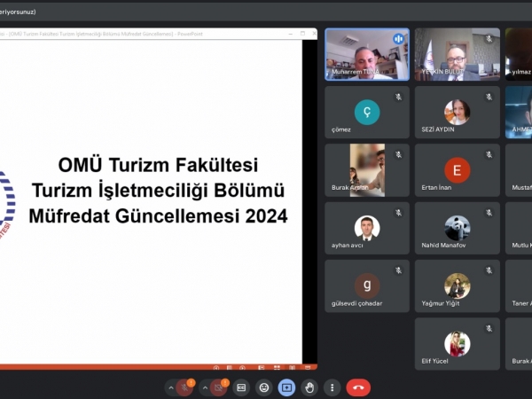Click the name label 'Ertan İnan'
This screenshot has height=399, width=532.
(436, 187)
